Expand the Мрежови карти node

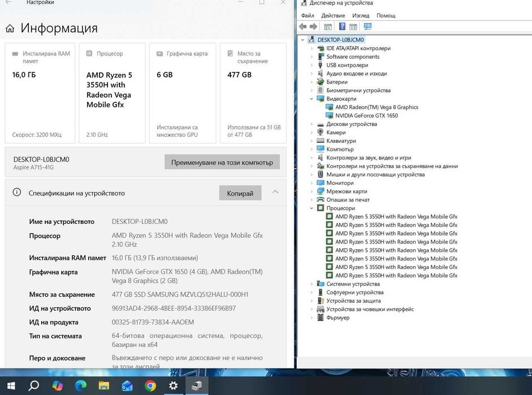coord(312,191)
